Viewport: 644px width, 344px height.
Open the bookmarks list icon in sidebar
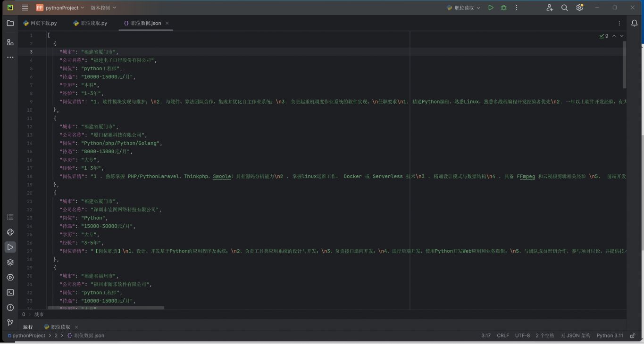click(10, 217)
